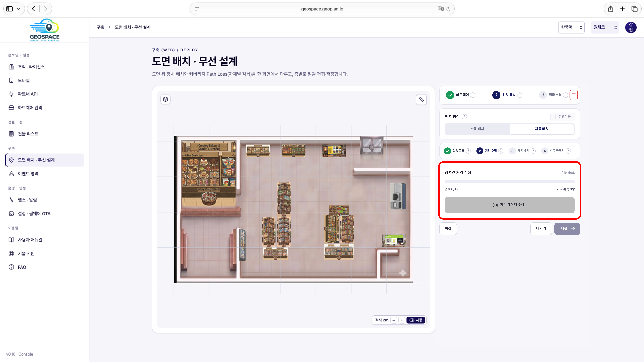This screenshot has height=362, width=644.
Task: Click the 나가기 button
Action: coord(541,229)
